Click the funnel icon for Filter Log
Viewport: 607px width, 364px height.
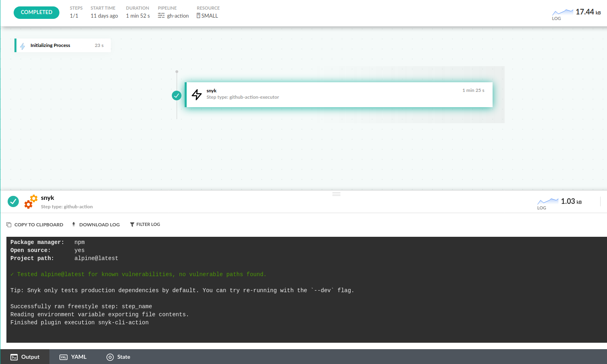(132, 225)
